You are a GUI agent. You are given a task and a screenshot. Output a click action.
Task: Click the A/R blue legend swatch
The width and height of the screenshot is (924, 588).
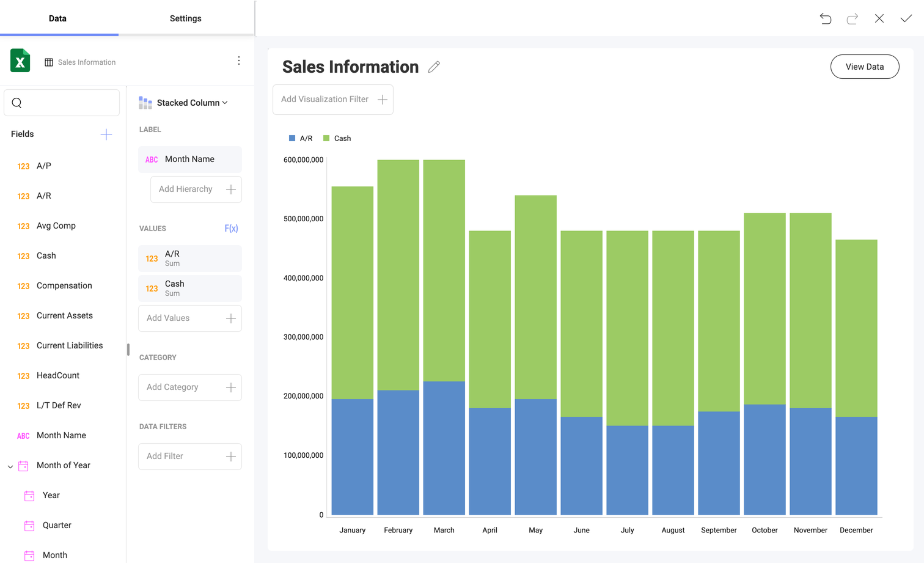tap(292, 139)
